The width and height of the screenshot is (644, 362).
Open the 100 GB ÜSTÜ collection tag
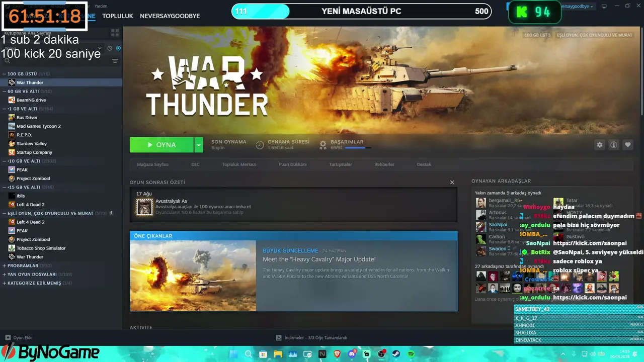pyautogui.click(x=538, y=35)
